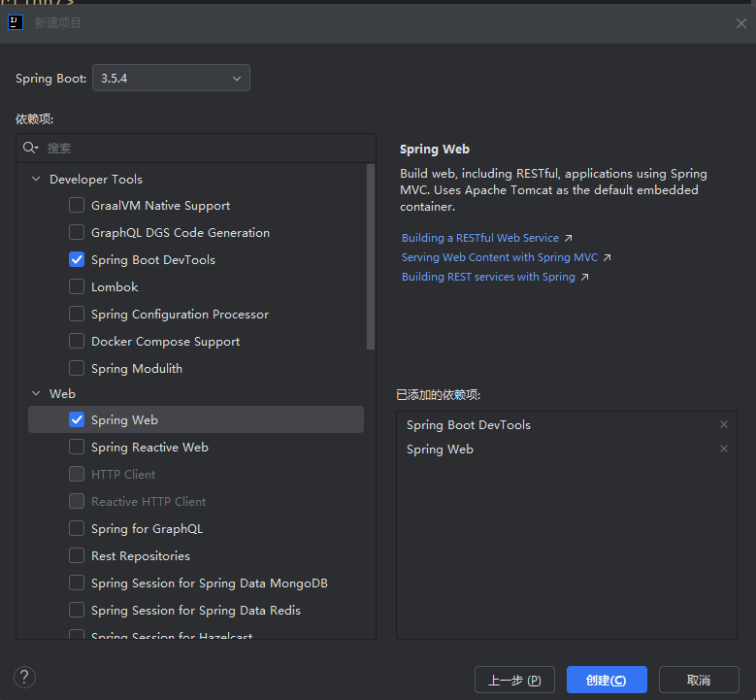Open Building a RESTful Web Service link
Image resolution: width=756 pixels, height=700 pixels.
[x=480, y=238]
